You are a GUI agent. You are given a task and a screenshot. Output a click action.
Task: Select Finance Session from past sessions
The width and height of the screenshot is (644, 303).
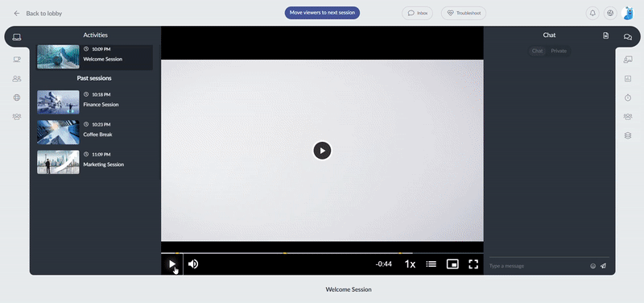94,102
